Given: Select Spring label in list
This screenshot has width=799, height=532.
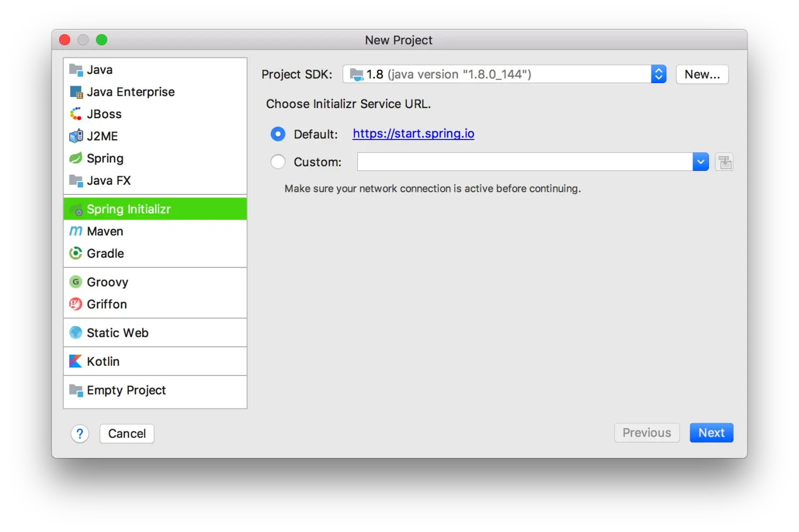Looking at the screenshot, I should [105, 159].
